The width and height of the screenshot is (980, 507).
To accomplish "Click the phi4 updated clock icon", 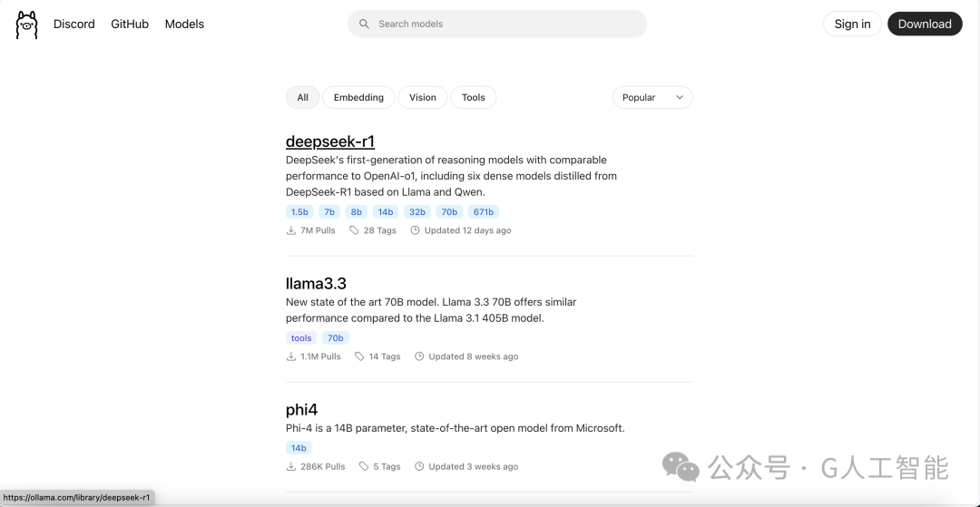I will pyautogui.click(x=419, y=466).
